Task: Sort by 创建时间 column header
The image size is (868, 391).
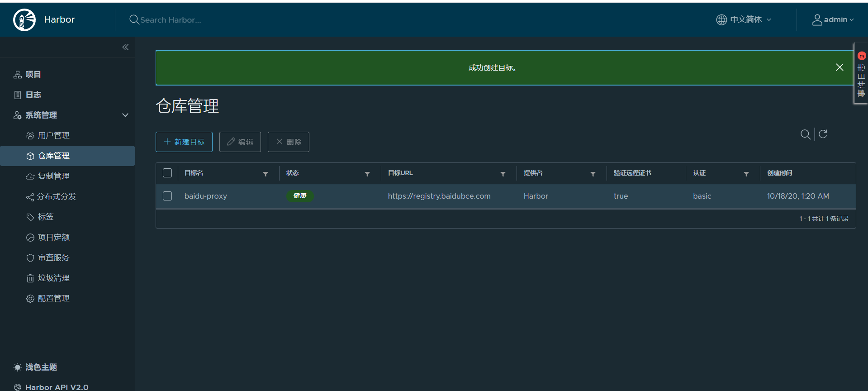Action: [x=780, y=173]
